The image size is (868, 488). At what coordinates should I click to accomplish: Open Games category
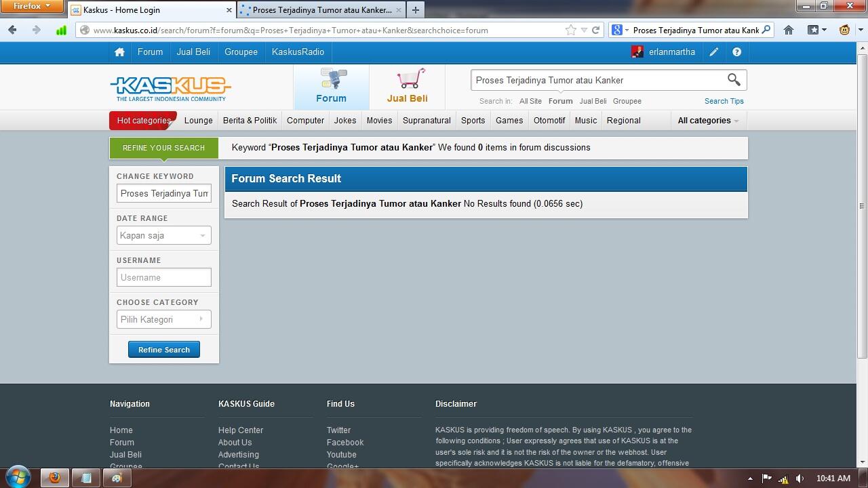click(x=509, y=121)
